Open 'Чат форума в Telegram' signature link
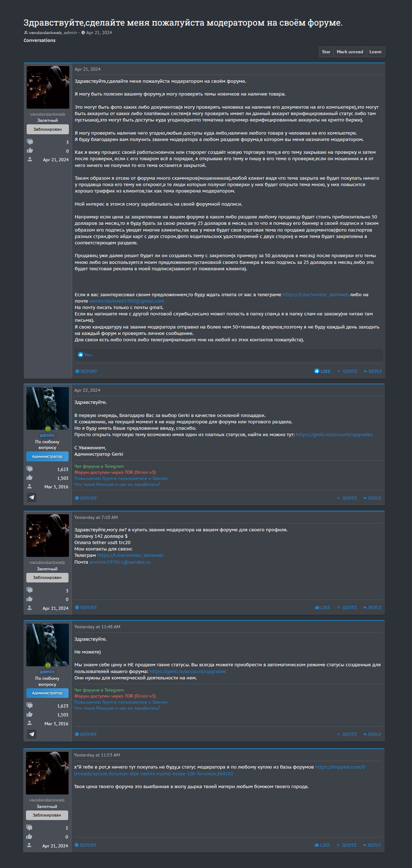This screenshot has width=412, height=868. [99, 466]
